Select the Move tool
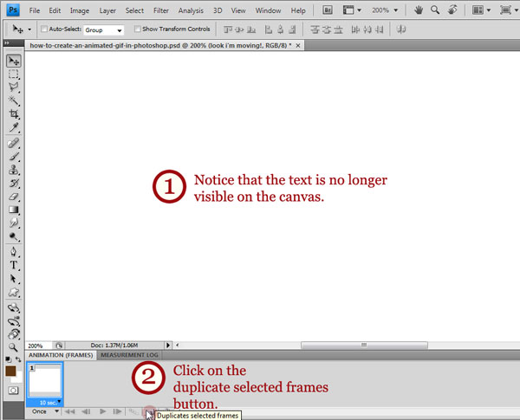 click(x=14, y=61)
